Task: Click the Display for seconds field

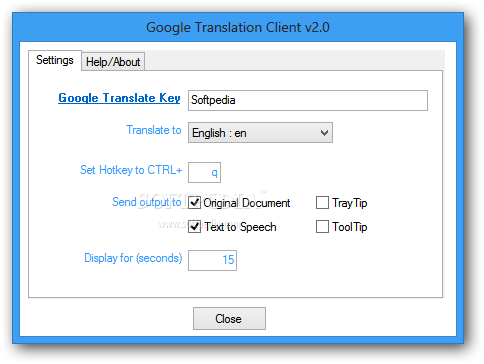Action: click(x=212, y=260)
